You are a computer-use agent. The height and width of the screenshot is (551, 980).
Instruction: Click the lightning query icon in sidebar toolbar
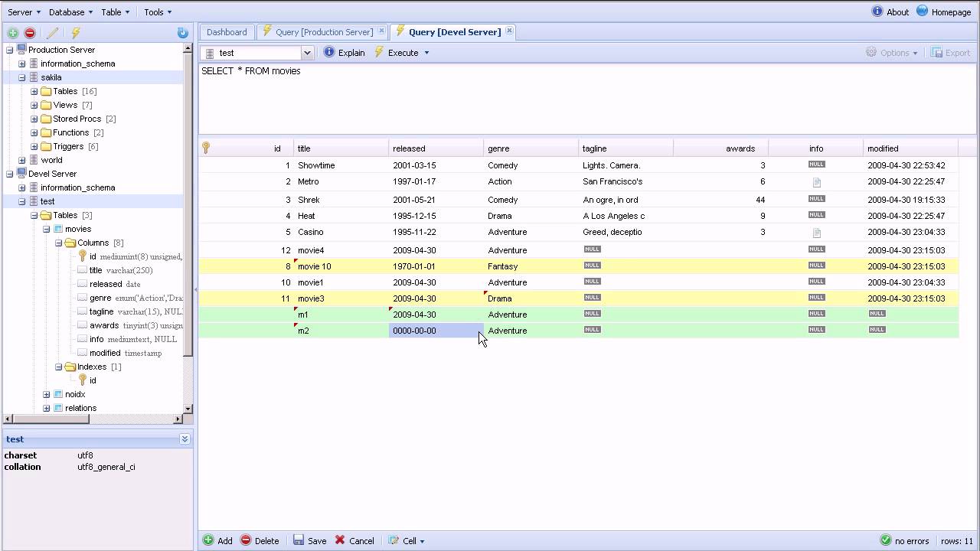[76, 33]
